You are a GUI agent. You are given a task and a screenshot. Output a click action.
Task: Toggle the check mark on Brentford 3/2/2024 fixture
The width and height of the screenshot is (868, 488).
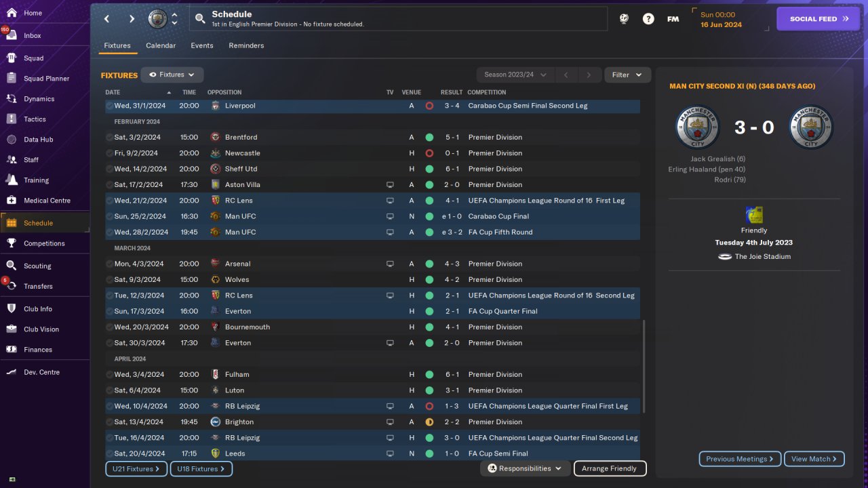point(109,137)
